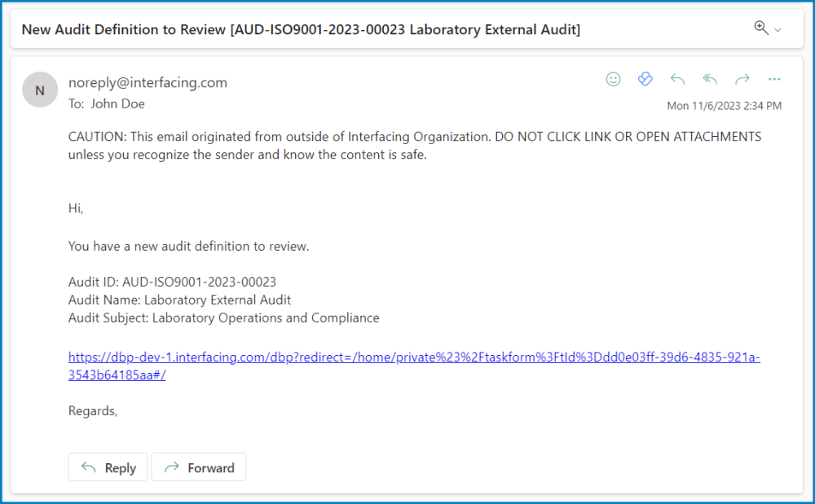
Task: Click the Reply button below the email
Action: click(x=107, y=467)
